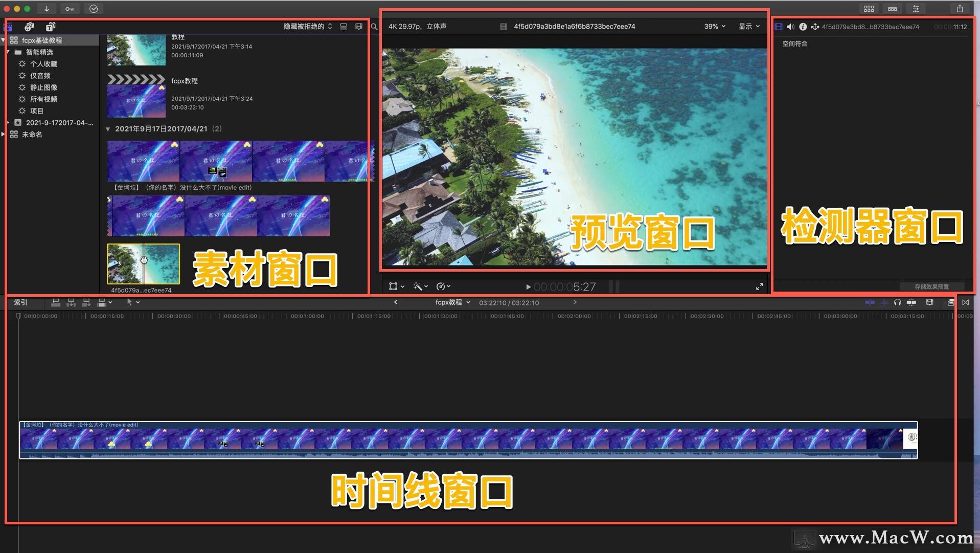The width and height of the screenshot is (980, 553).
Task: Open the transform tool dropdown under viewer
Action: (x=397, y=286)
